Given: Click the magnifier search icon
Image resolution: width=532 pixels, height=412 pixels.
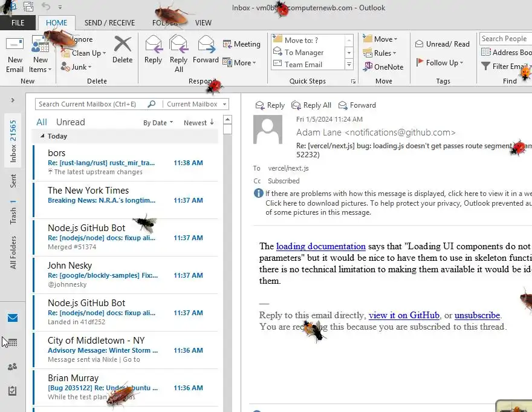Looking at the screenshot, I should coord(152,104).
